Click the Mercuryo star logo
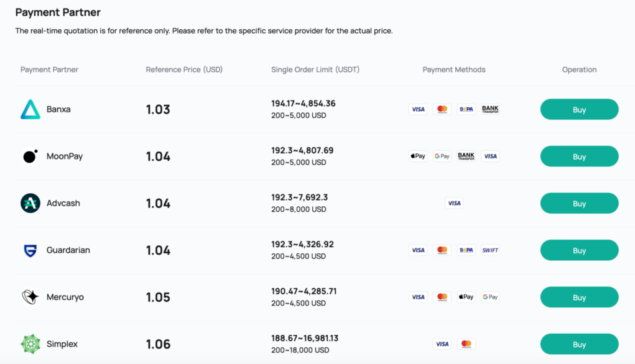Image resolution: width=635 pixels, height=364 pixels. (30, 297)
